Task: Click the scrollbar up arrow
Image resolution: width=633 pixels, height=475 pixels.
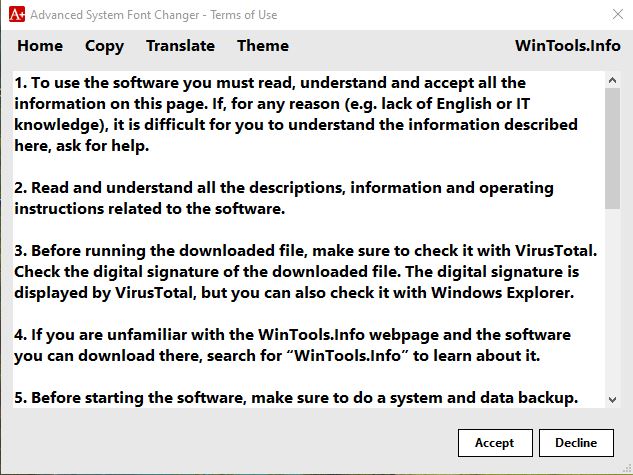Action: (612, 78)
